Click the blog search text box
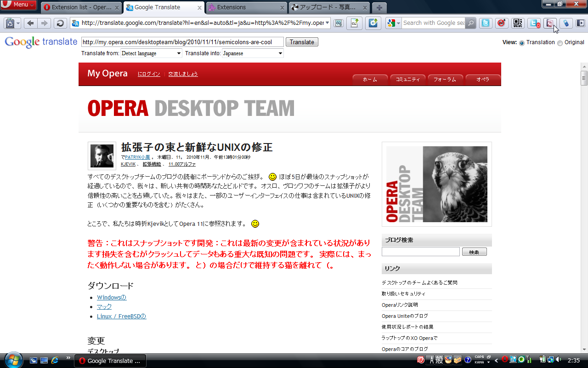 tap(421, 252)
